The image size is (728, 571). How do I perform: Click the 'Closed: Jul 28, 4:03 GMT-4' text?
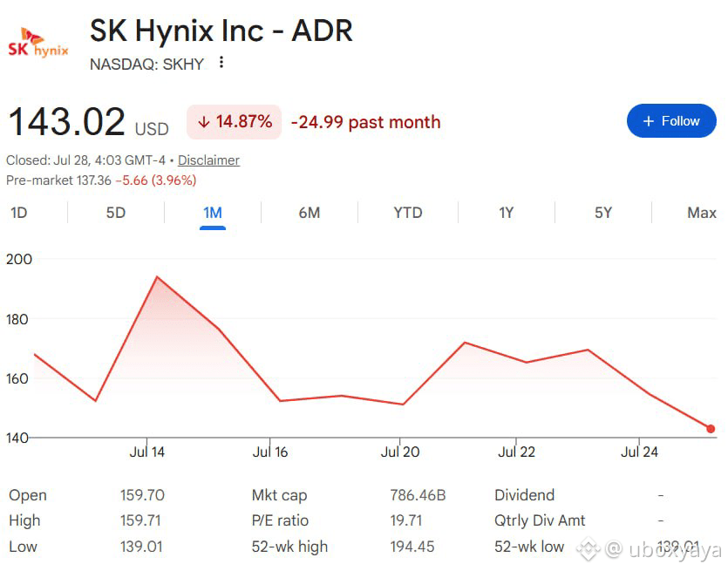click(85, 160)
